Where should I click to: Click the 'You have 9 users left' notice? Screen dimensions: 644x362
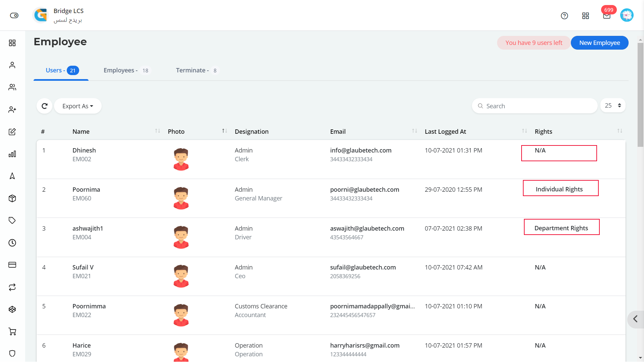pyautogui.click(x=534, y=43)
